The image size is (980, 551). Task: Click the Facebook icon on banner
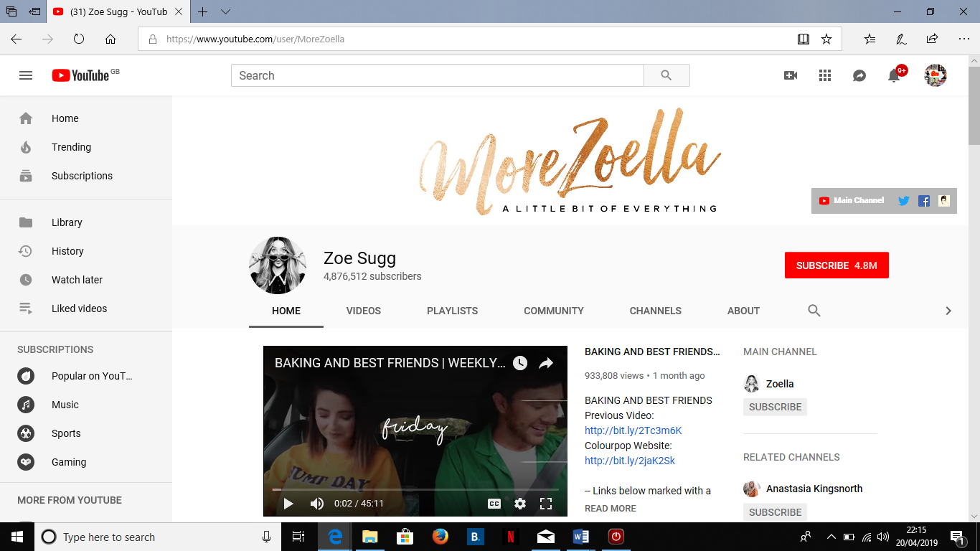(924, 201)
